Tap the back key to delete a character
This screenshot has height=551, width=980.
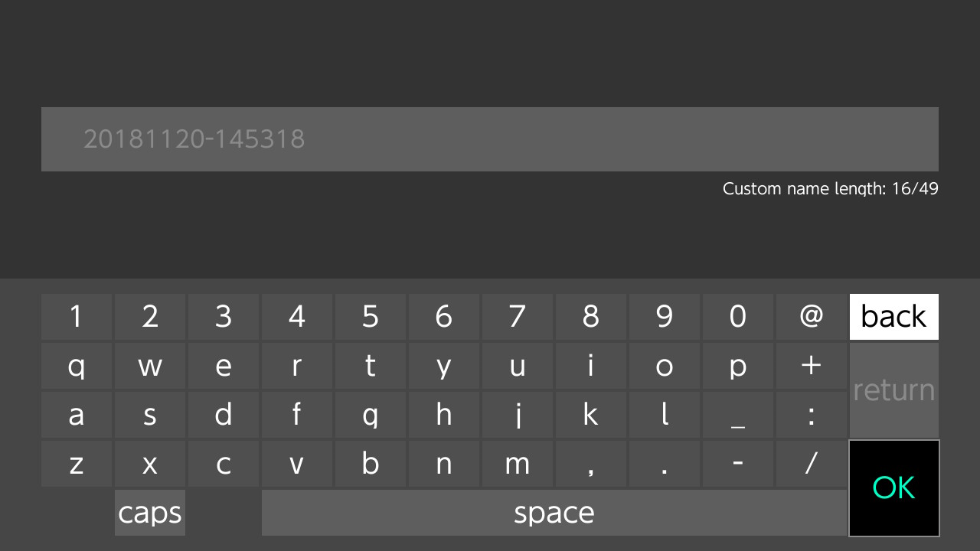point(893,317)
